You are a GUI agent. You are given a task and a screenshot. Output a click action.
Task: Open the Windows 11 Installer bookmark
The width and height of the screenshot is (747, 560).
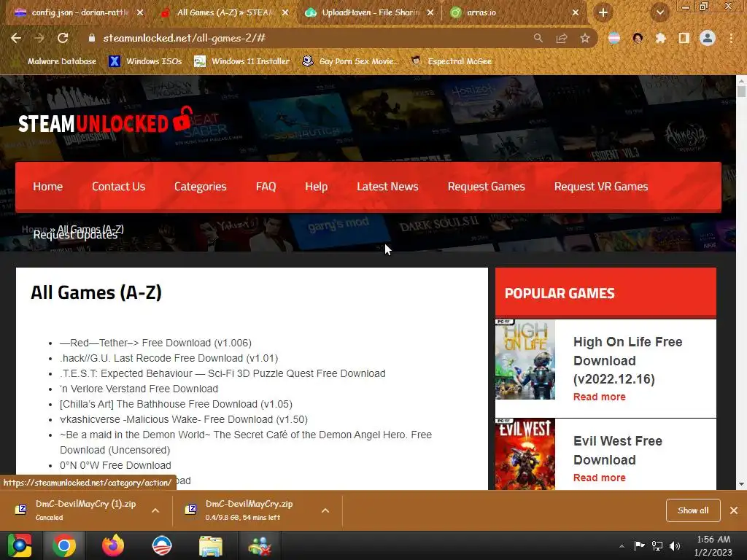242,61
